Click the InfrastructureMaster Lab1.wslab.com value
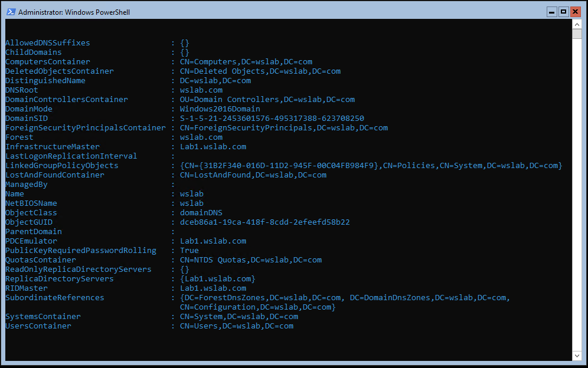The height and width of the screenshot is (368, 588). click(x=213, y=147)
